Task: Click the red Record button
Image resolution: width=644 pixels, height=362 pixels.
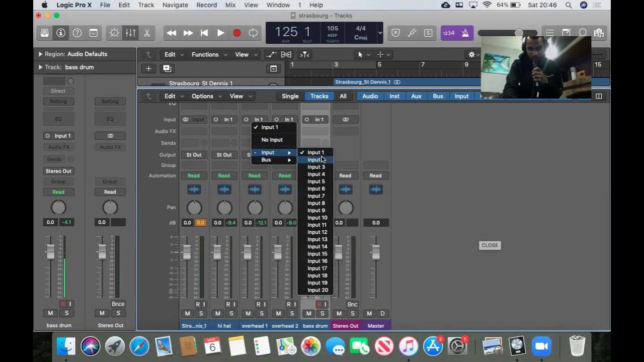Action: 237,33
